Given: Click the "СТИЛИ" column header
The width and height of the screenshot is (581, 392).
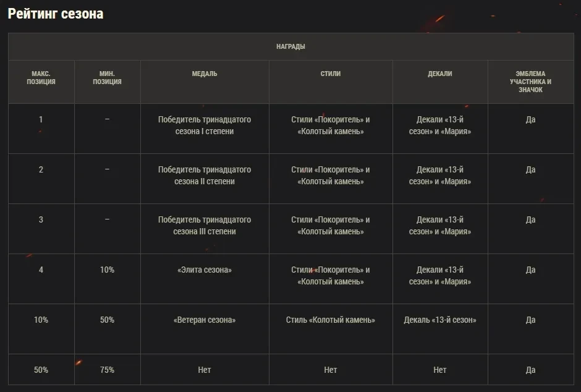Looking at the screenshot, I should [x=331, y=74].
